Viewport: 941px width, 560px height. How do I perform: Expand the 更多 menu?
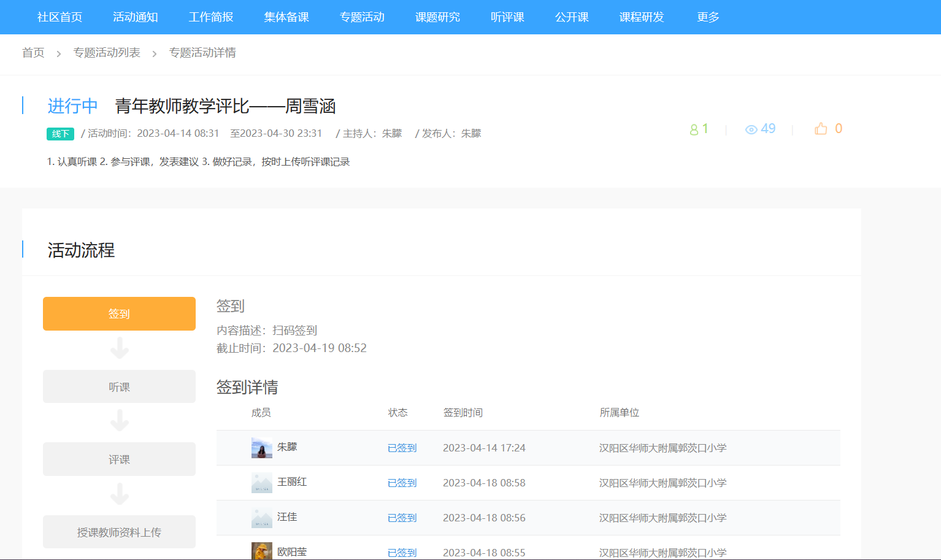[708, 17]
